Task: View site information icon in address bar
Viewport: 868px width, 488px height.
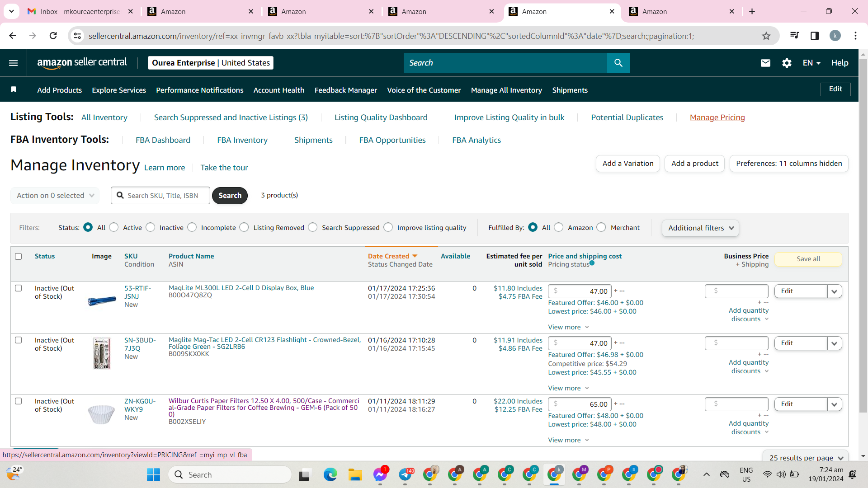Action: (78, 36)
